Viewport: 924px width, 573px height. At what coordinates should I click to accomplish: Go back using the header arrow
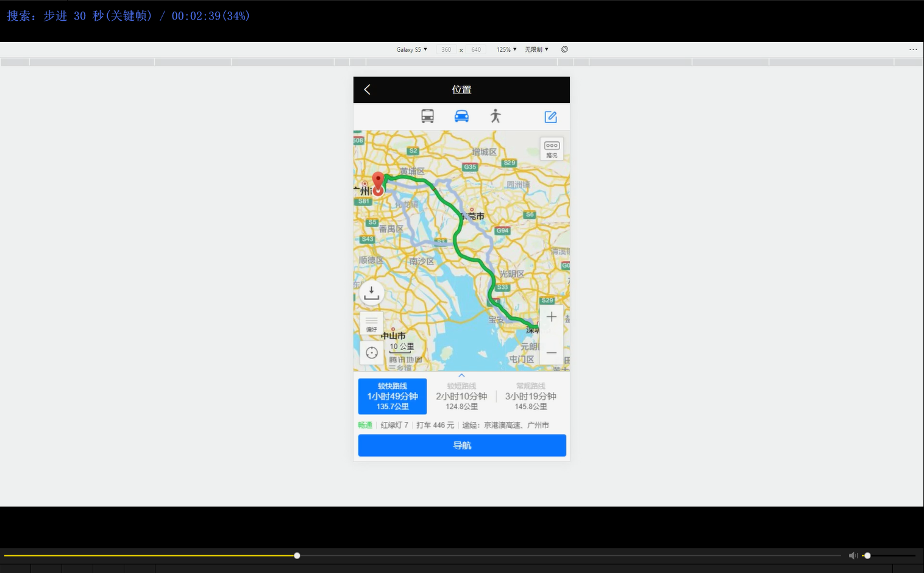[367, 90]
